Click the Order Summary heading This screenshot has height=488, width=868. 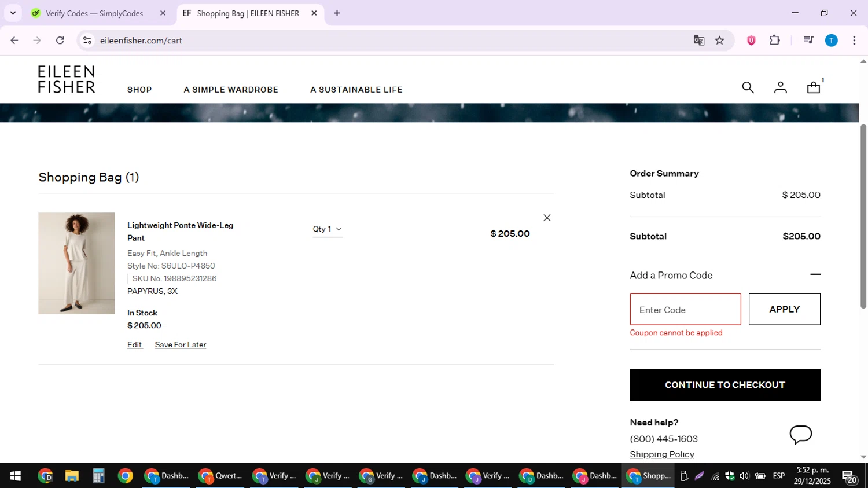click(x=664, y=174)
